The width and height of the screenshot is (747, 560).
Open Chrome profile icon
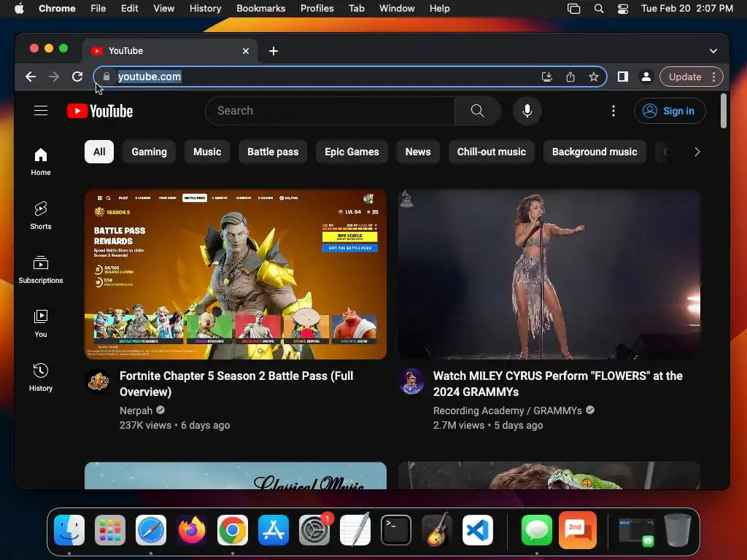(646, 77)
